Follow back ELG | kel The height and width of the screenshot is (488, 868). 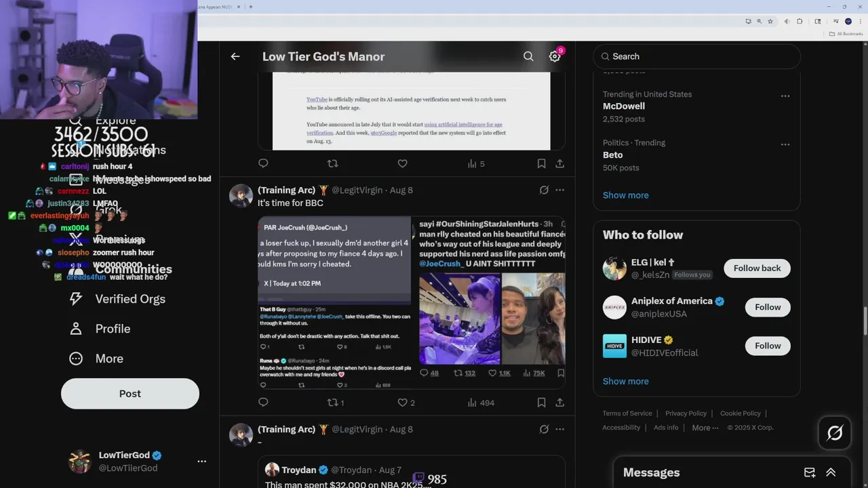point(757,268)
